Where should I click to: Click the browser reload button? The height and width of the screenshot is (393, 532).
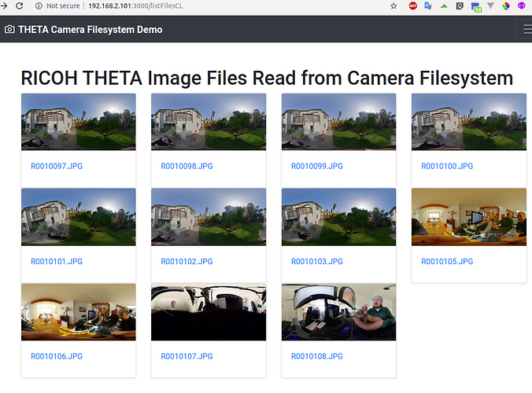pyautogui.click(x=19, y=6)
